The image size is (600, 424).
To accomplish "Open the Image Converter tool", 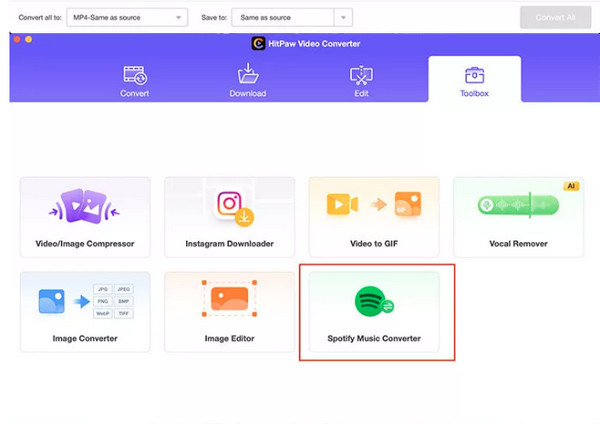I will [x=85, y=311].
